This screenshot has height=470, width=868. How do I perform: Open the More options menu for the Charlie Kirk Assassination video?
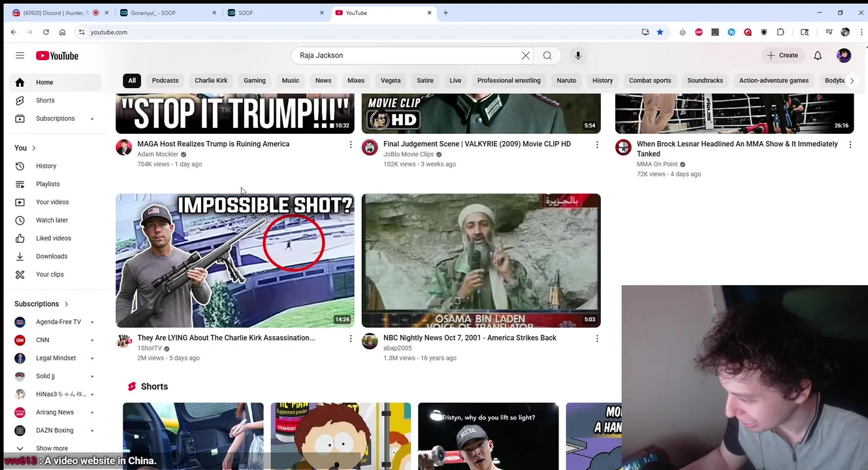(351, 338)
